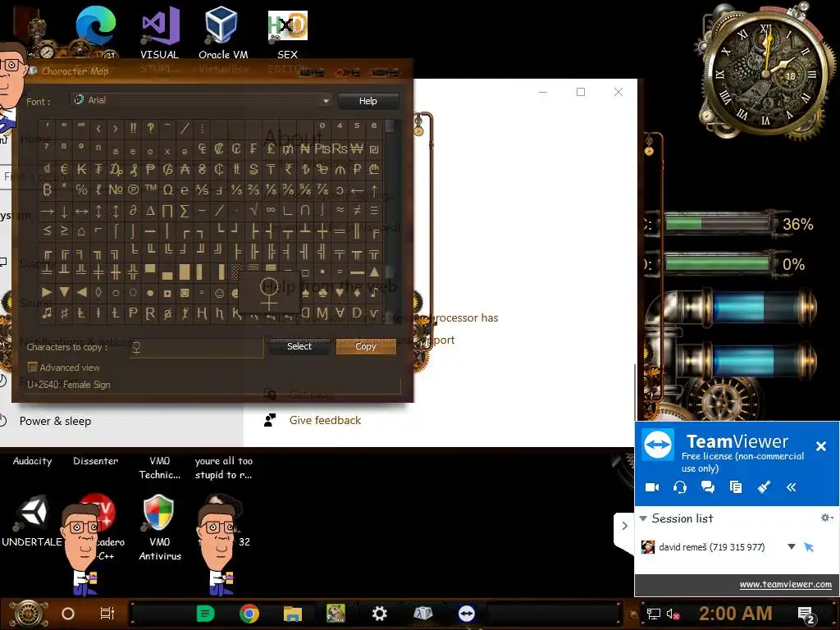840x630 pixels.
Task: Click the Dissenter desktop label
Action: tap(95, 461)
